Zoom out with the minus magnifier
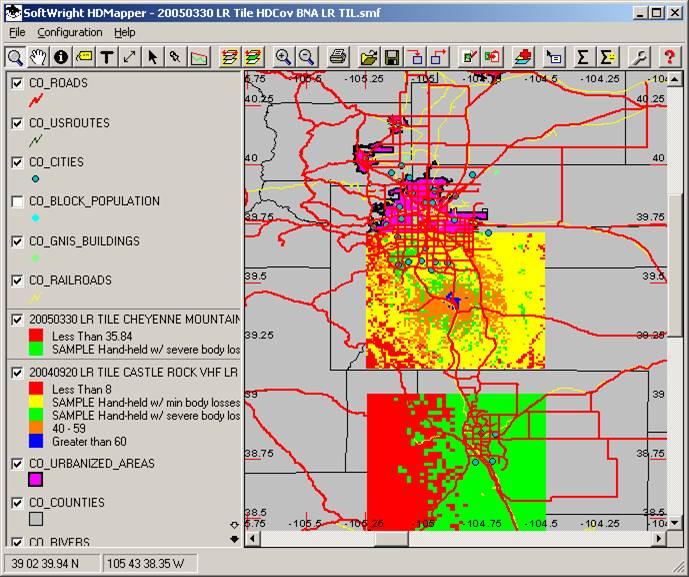Screen dimensions: 689x577 [306, 57]
